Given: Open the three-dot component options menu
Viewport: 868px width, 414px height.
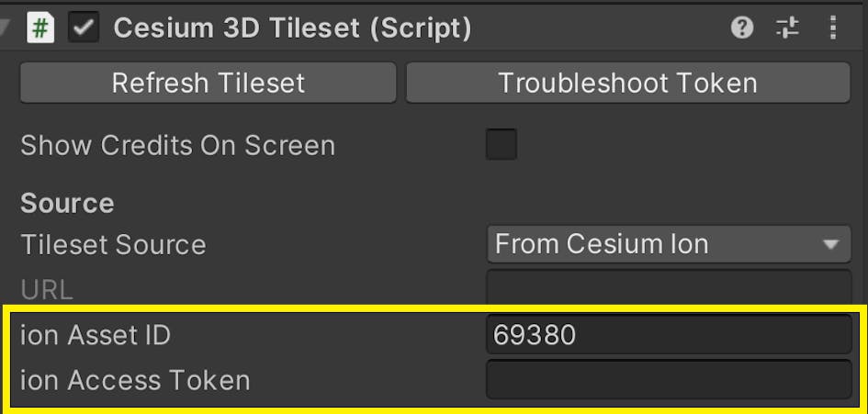Looking at the screenshot, I should point(833,28).
